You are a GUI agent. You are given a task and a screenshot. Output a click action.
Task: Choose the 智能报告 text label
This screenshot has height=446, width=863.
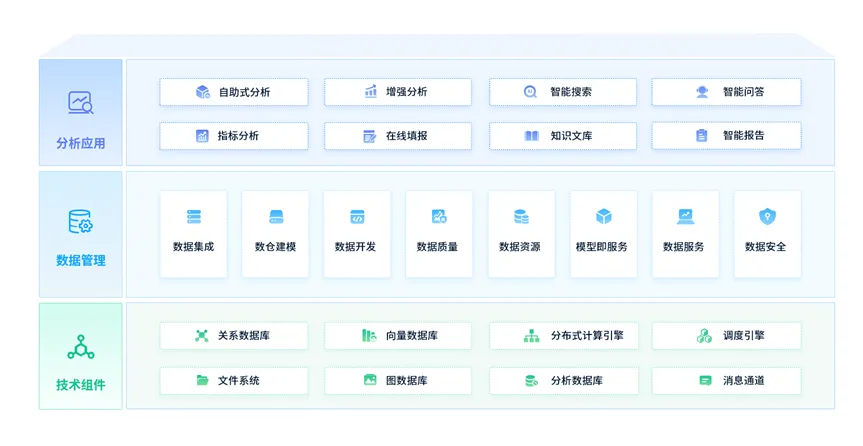pos(744,135)
